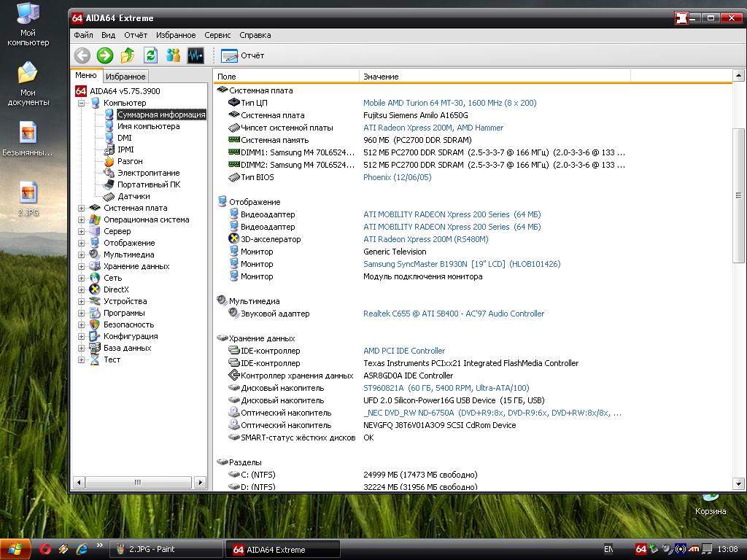Image resolution: width=747 pixels, height=560 pixels.
Task: Select Электропитание tree item
Action: [x=148, y=173]
